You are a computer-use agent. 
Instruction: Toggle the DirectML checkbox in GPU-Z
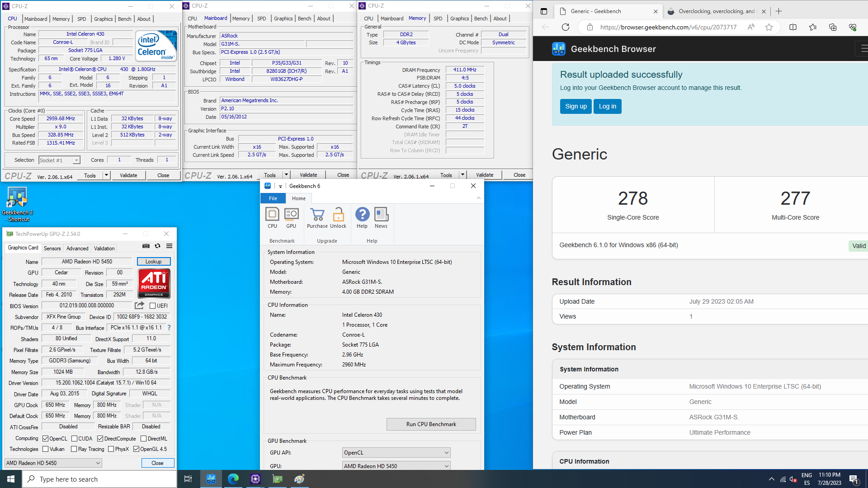pos(143,439)
